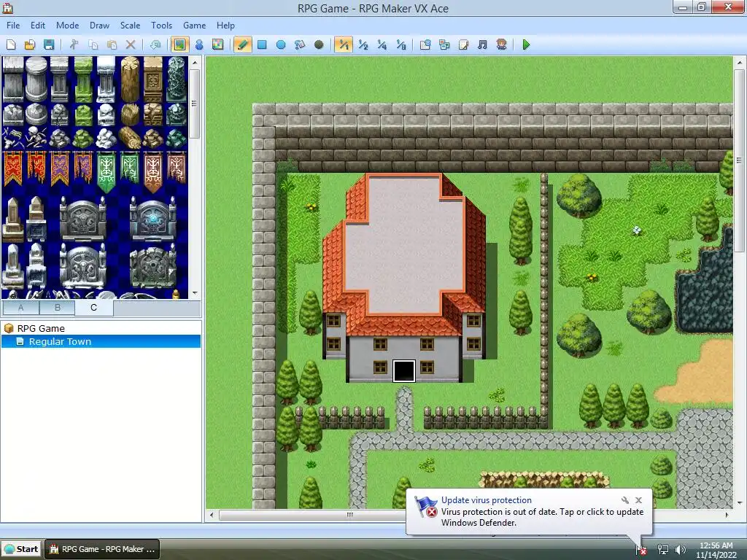Open the Character Generator face icon
747x560 pixels.
pyautogui.click(x=502, y=44)
